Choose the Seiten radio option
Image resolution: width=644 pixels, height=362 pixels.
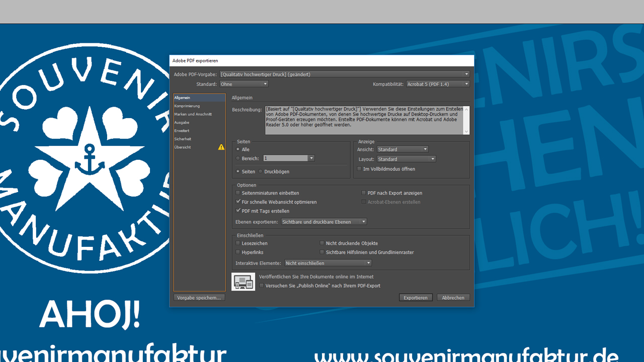tap(238, 171)
